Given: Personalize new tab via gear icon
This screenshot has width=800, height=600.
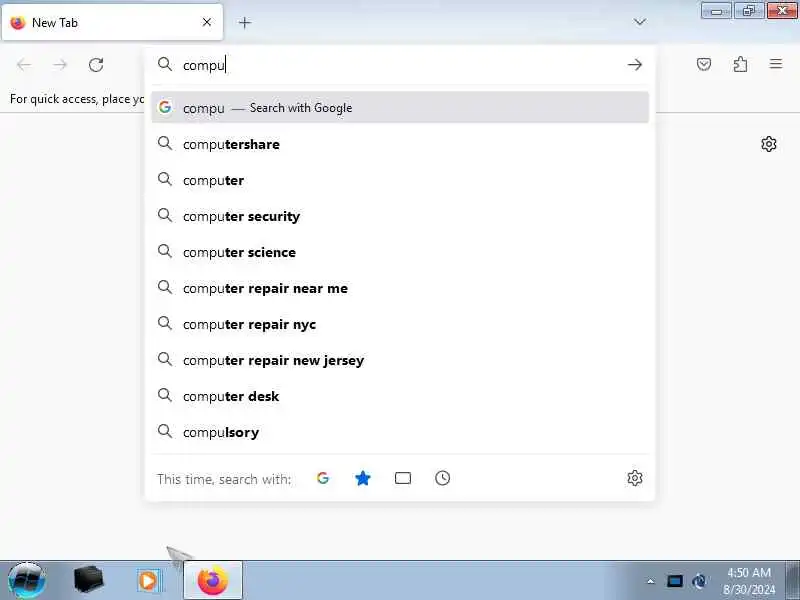Looking at the screenshot, I should click(x=768, y=144).
